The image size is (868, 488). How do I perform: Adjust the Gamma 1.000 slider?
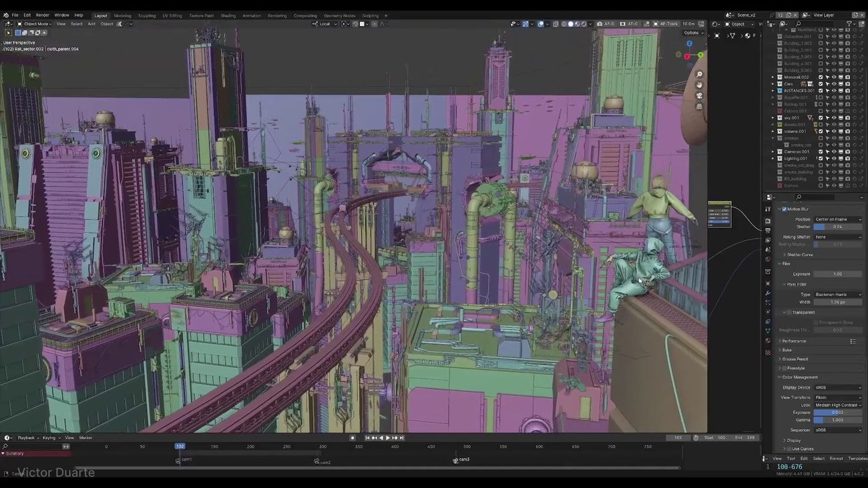[x=838, y=420]
